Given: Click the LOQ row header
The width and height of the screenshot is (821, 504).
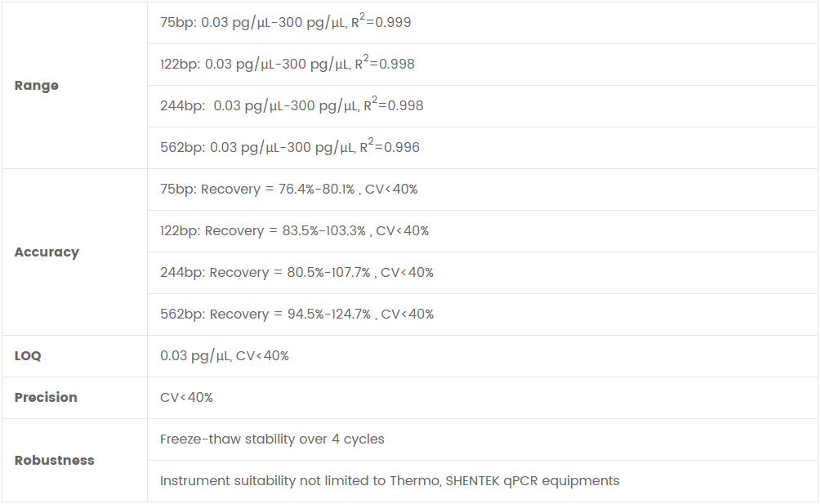Looking at the screenshot, I should pyautogui.click(x=28, y=356).
